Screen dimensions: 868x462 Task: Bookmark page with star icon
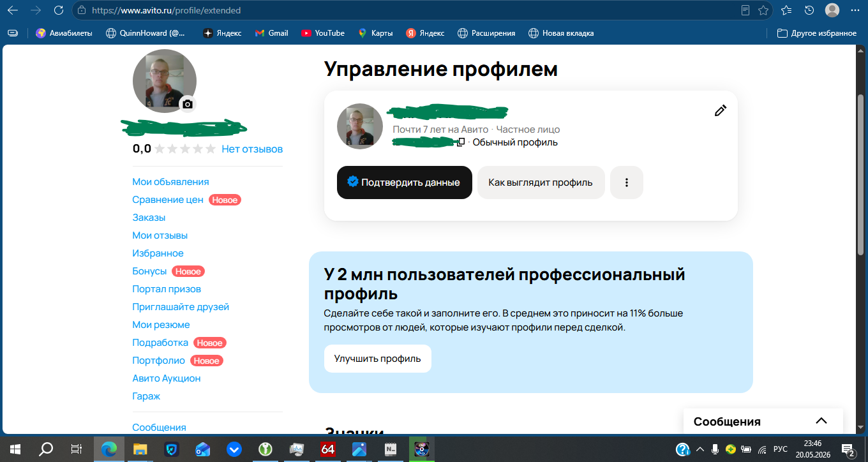[763, 10]
